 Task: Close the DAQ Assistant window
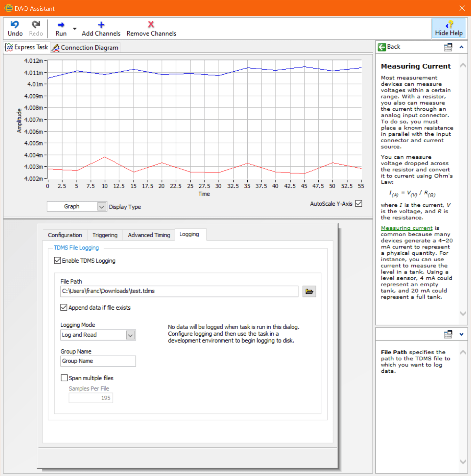click(462, 8)
